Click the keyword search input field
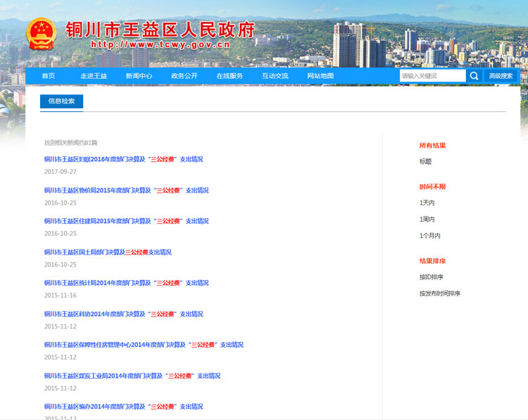The image size is (528, 420). click(432, 76)
